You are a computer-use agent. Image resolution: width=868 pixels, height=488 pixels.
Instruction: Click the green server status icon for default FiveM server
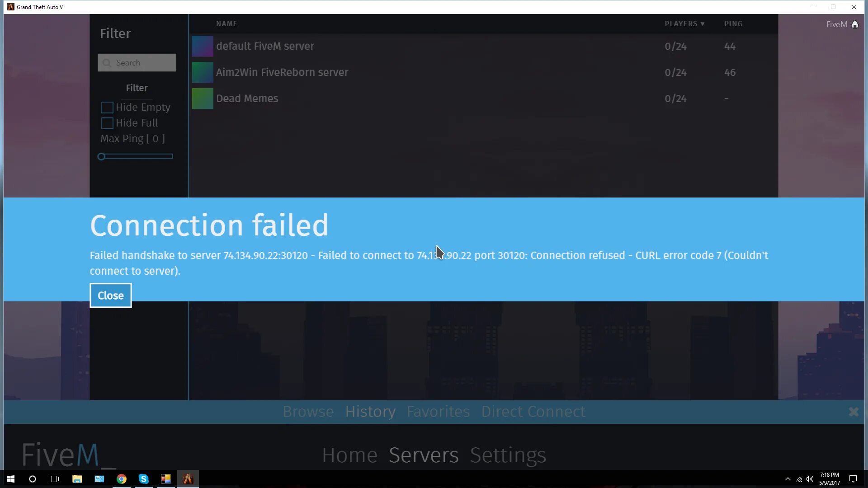coord(202,45)
